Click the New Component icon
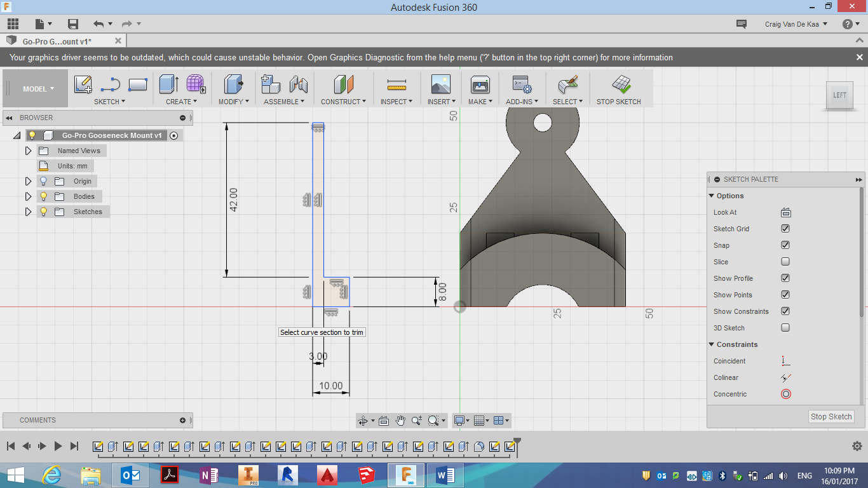Image resolution: width=868 pixels, height=488 pixels. (271, 85)
